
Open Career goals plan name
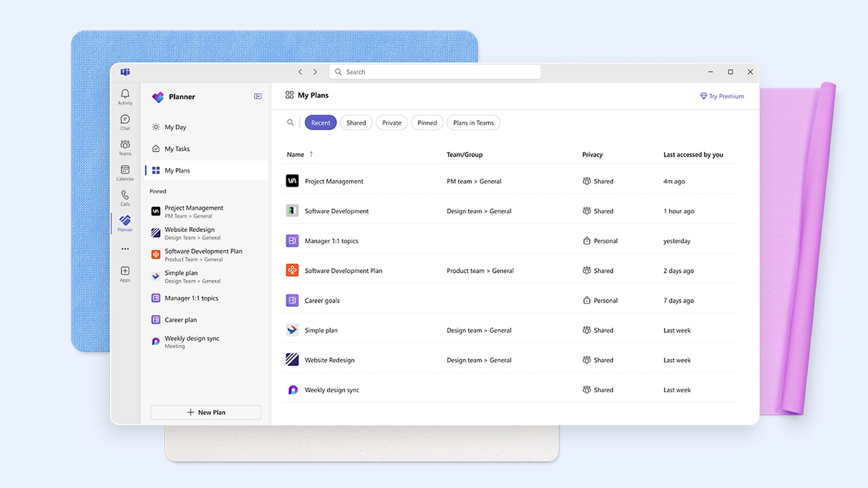pyautogui.click(x=322, y=301)
